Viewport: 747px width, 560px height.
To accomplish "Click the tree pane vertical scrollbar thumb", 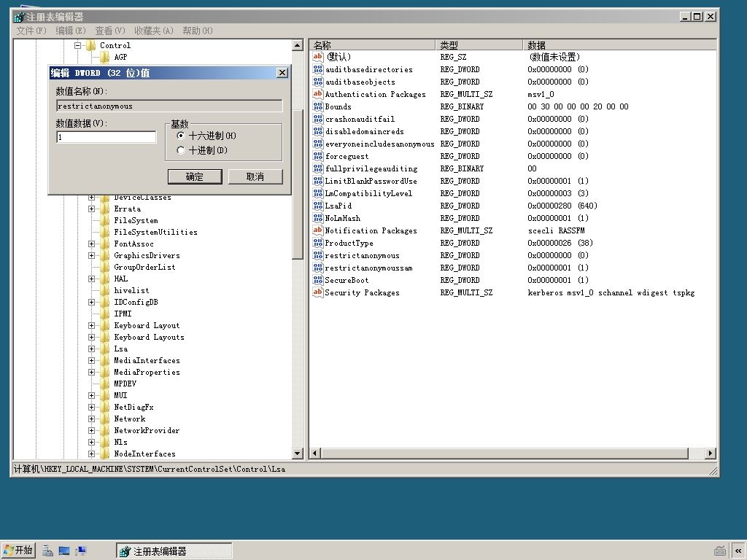I will coord(298,184).
